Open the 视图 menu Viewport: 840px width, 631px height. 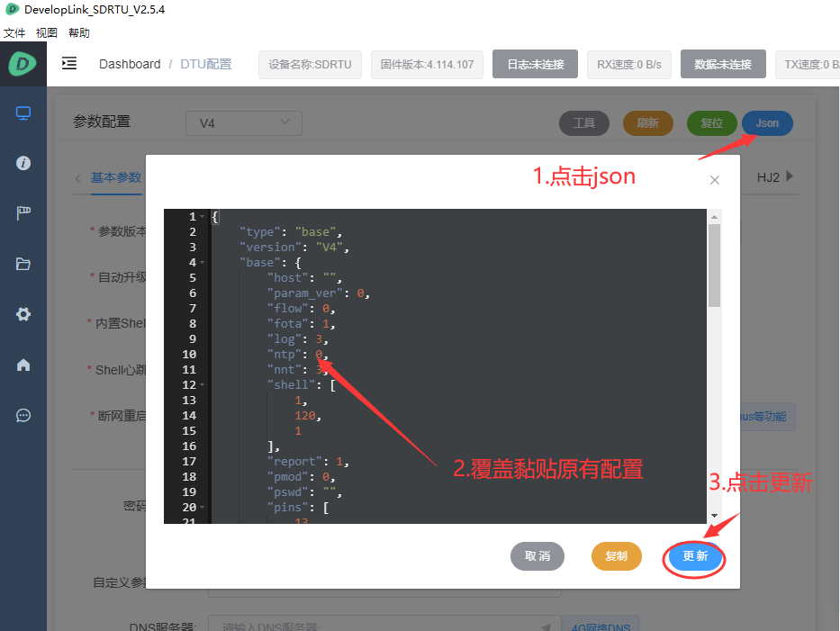pos(47,32)
